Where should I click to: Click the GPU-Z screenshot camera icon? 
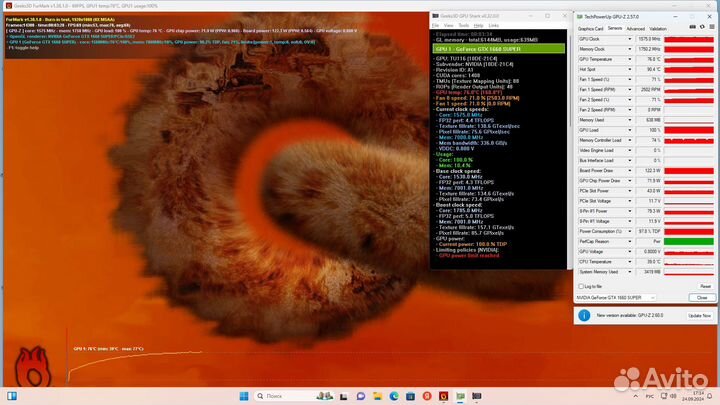pyautogui.click(x=690, y=28)
